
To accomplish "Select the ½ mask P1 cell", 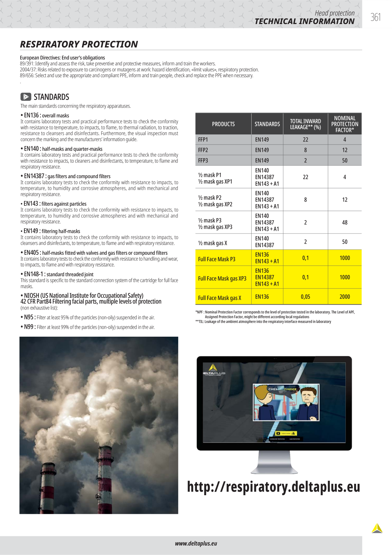I will 224,177.
